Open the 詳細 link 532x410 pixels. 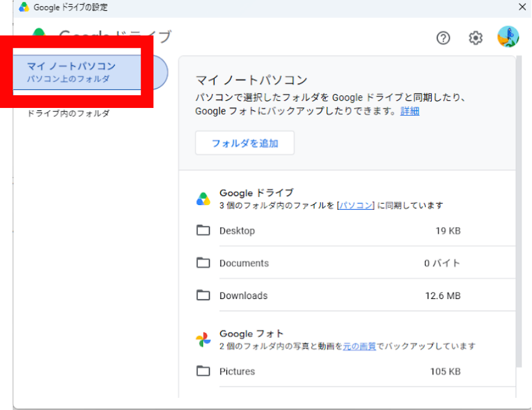409,111
